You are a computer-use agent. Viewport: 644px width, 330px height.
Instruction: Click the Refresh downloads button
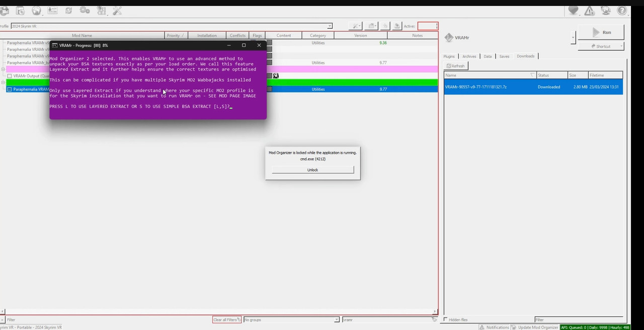(456, 66)
